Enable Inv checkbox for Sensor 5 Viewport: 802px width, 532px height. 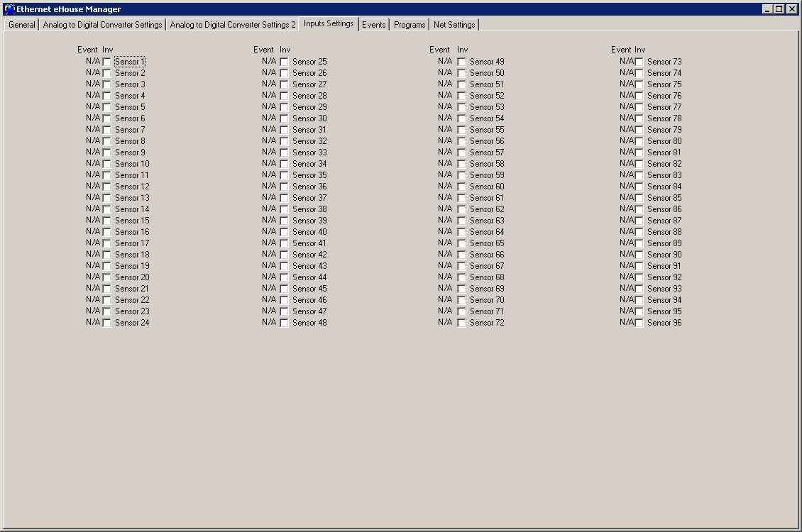[106, 107]
